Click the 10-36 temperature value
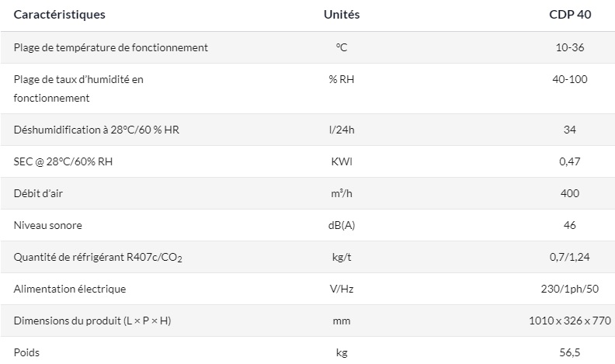The height and width of the screenshot is (364, 615). pyautogui.click(x=569, y=47)
